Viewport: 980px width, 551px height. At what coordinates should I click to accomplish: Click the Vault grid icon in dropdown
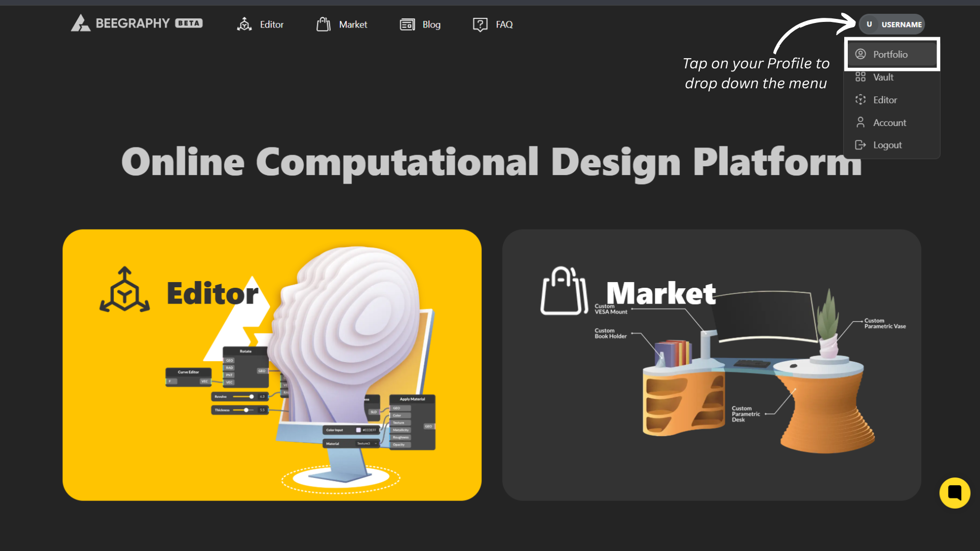tap(861, 77)
